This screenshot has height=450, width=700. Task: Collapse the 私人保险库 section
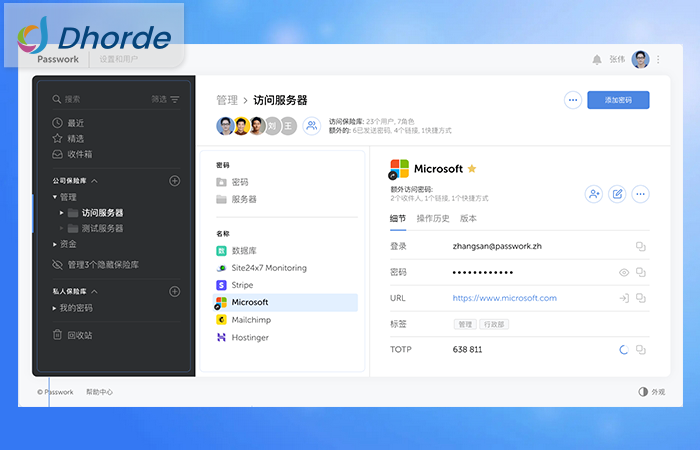click(x=95, y=292)
